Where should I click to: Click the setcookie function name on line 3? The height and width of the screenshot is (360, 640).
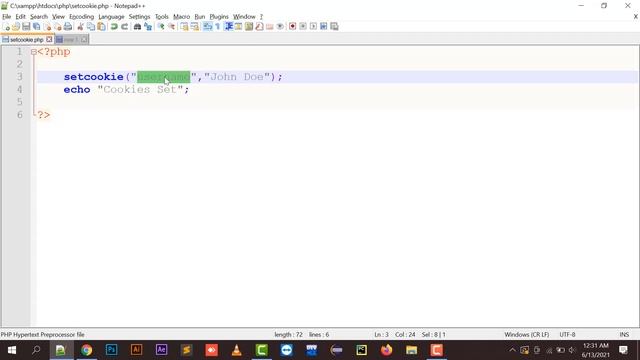[x=93, y=77]
